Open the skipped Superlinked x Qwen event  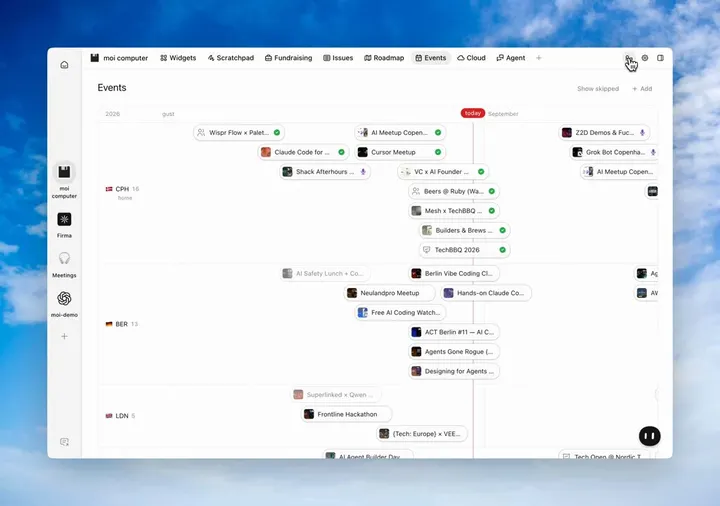pos(336,395)
